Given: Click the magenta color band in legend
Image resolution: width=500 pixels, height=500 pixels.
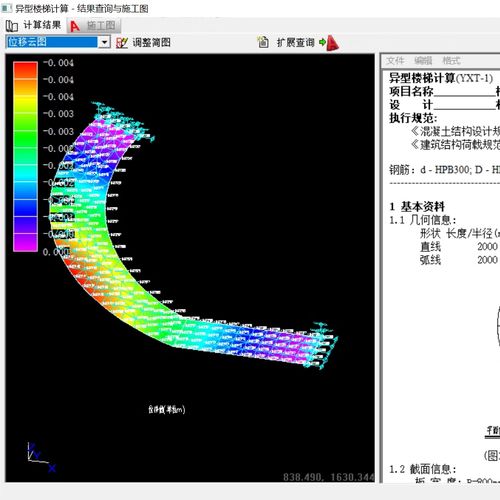Looking at the screenshot, I should click(x=25, y=242).
